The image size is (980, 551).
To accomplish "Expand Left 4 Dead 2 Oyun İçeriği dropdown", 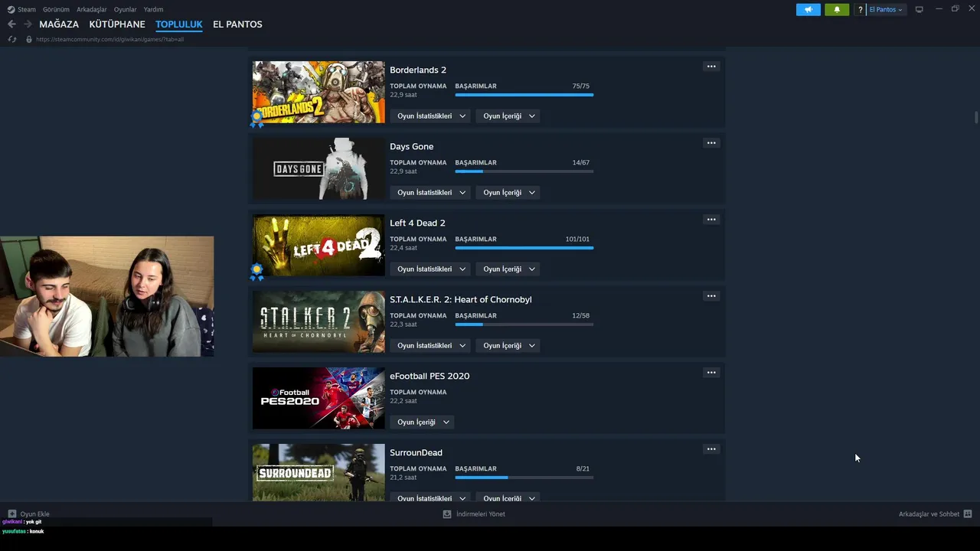I will pyautogui.click(x=508, y=269).
